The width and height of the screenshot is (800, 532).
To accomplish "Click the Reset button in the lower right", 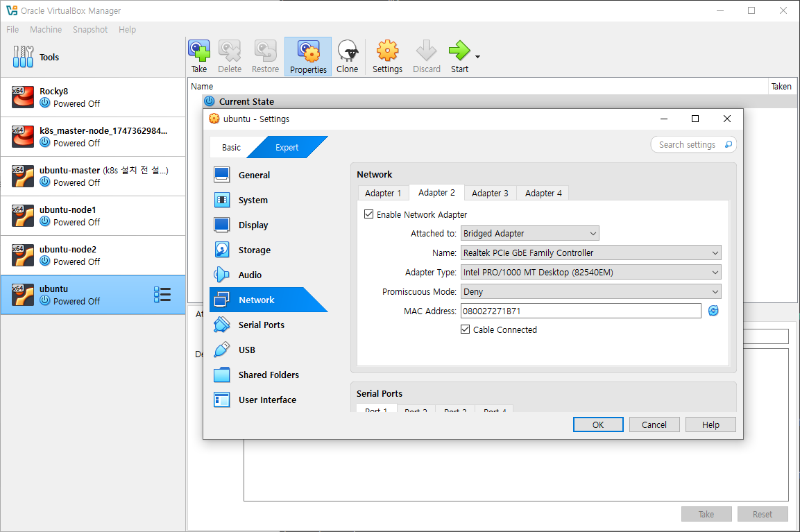I will [763, 514].
